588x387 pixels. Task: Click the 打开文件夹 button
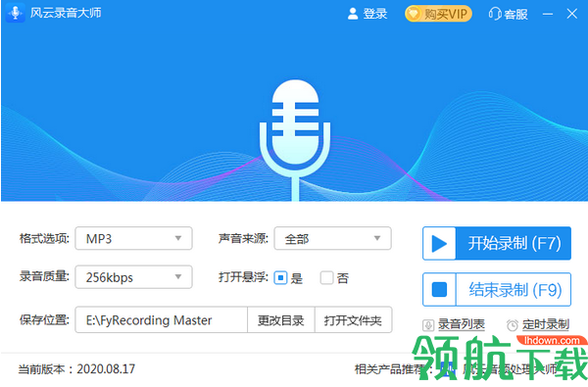click(353, 319)
